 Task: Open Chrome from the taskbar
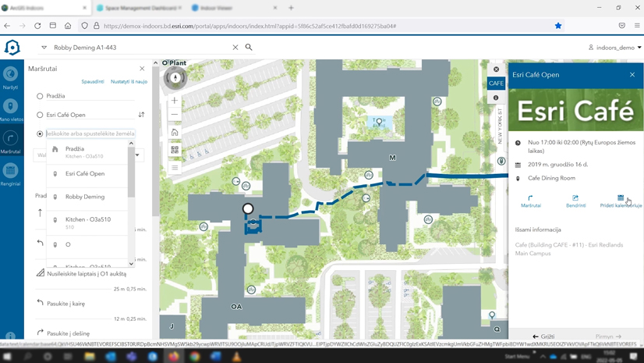(195, 356)
